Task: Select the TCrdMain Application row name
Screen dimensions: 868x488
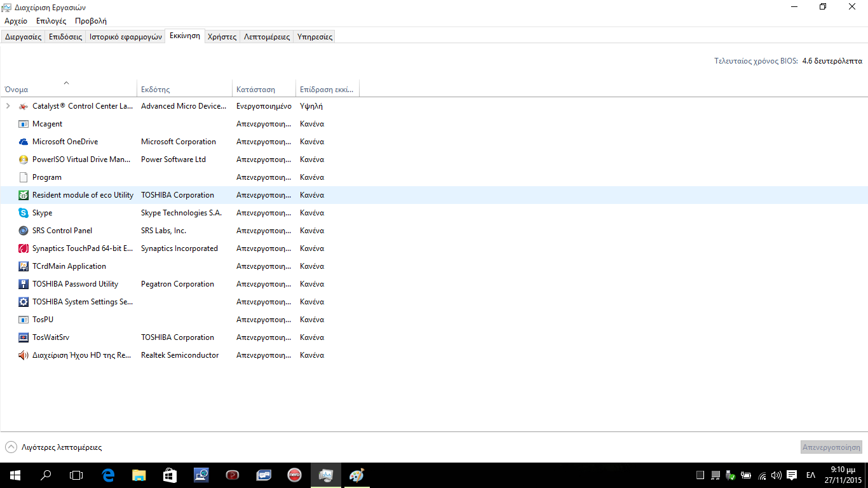Action: click(69, 266)
